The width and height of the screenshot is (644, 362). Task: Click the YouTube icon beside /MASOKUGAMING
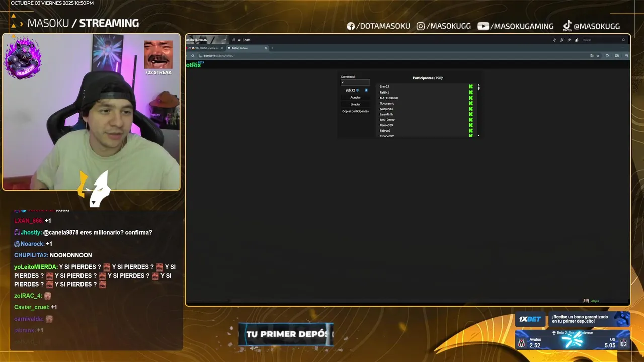tap(483, 26)
